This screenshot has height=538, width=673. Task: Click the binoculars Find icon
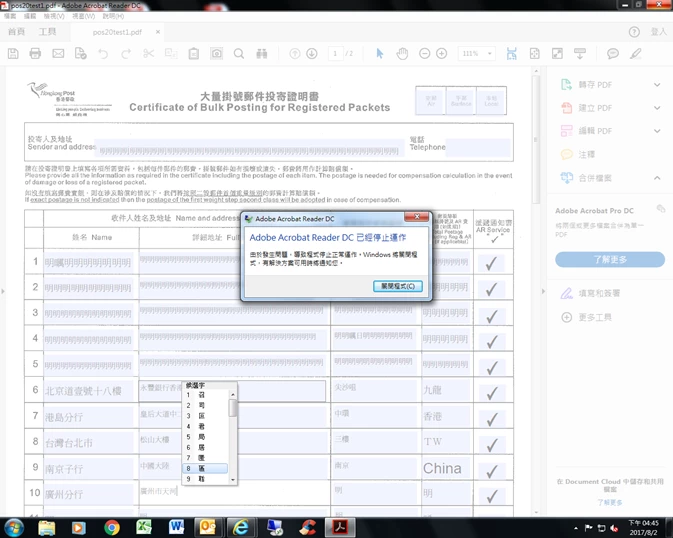(x=262, y=54)
